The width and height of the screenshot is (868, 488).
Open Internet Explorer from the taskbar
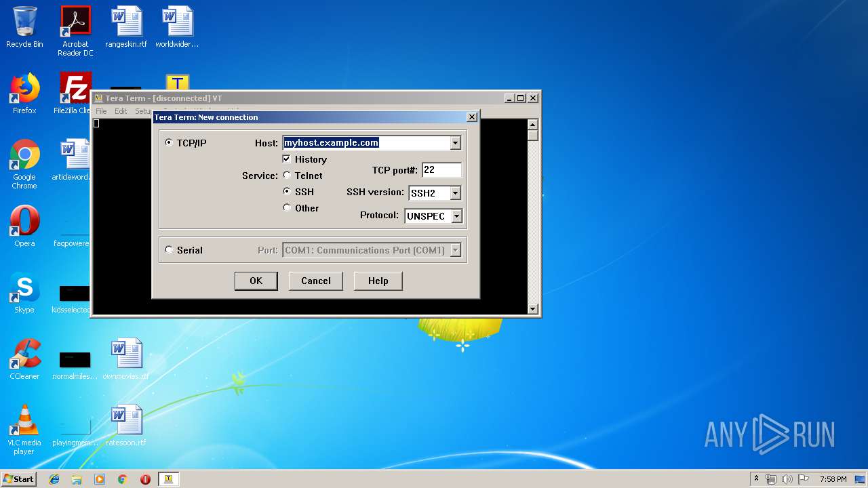[x=54, y=479]
